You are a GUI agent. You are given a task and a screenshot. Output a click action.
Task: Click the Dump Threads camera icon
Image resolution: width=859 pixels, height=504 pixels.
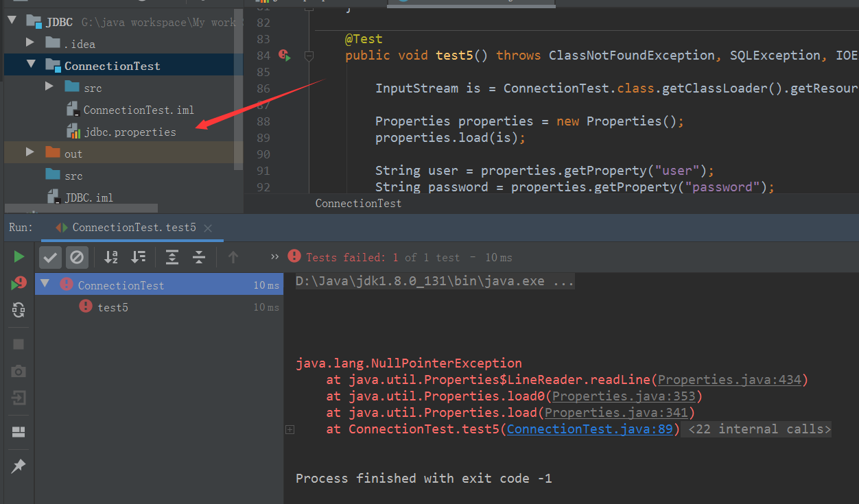pyautogui.click(x=19, y=371)
